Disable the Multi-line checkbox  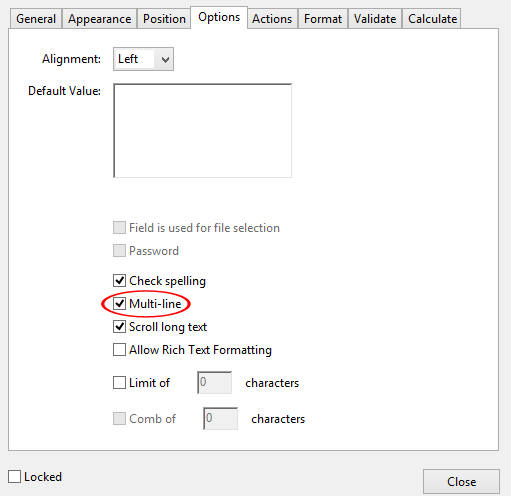click(x=119, y=304)
